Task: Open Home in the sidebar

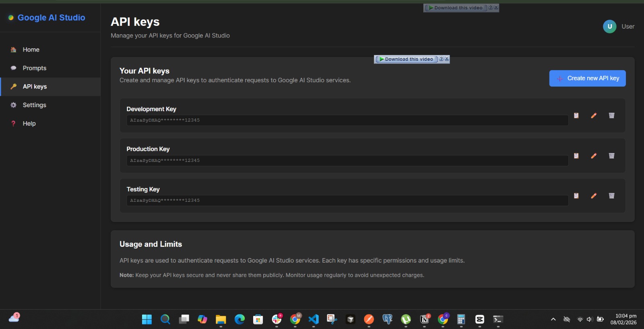Action: pyautogui.click(x=50, y=50)
